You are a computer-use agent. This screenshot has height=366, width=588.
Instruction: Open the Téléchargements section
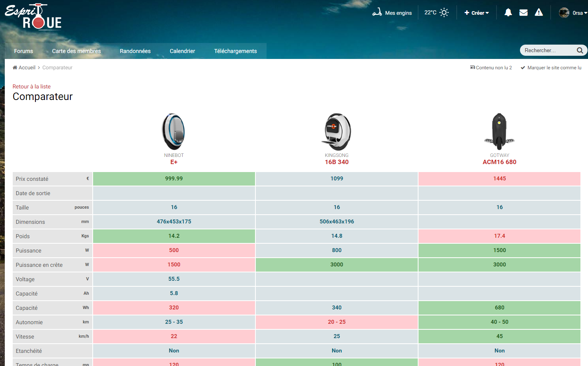[x=236, y=51]
